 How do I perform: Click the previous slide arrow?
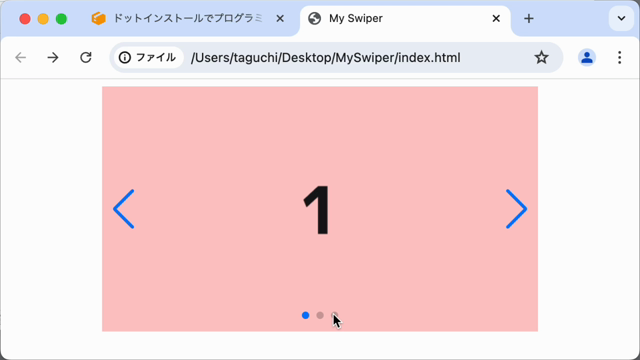click(124, 209)
